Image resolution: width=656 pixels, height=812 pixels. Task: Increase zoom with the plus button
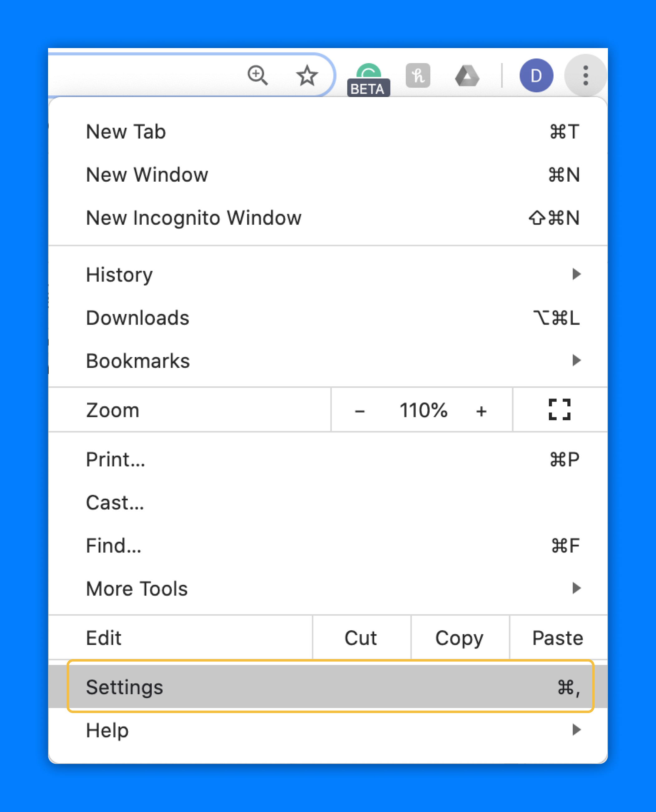[481, 411]
